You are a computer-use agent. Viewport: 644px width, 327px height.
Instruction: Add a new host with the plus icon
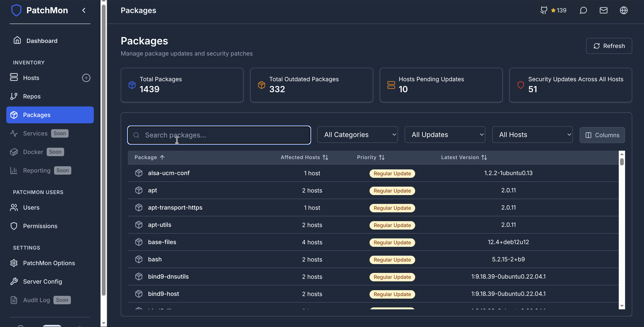86,78
